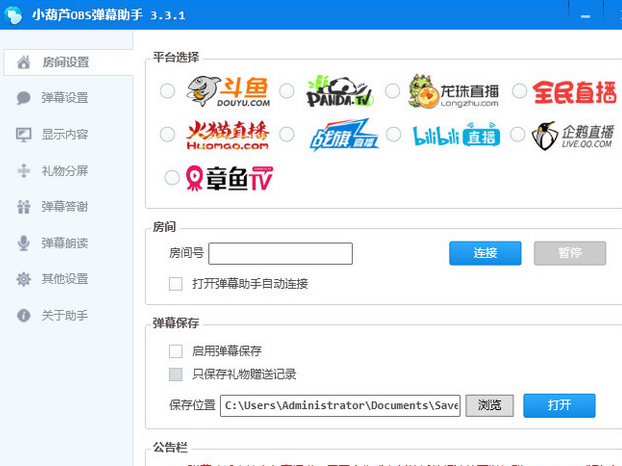The width and height of the screenshot is (622, 466).
Task: Click the 暂停 pause button
Action: click(x=570, y=253)
